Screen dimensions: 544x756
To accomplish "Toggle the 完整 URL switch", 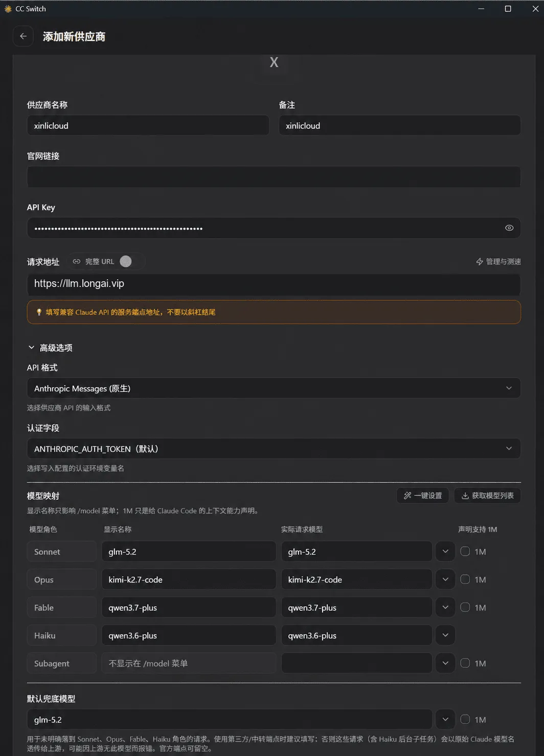I will pyautogui.click(x=126, y=261).
